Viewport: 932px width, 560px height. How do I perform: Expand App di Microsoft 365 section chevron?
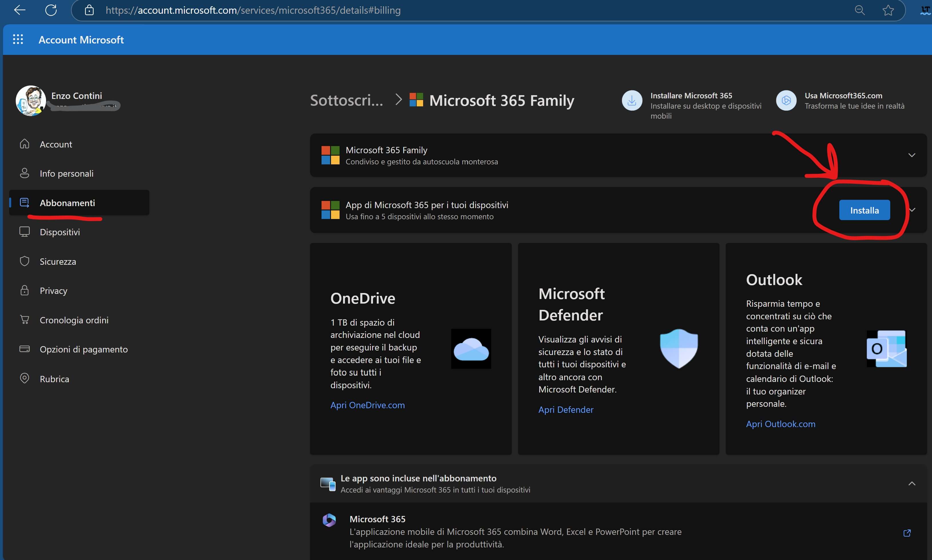coord(912,210)
